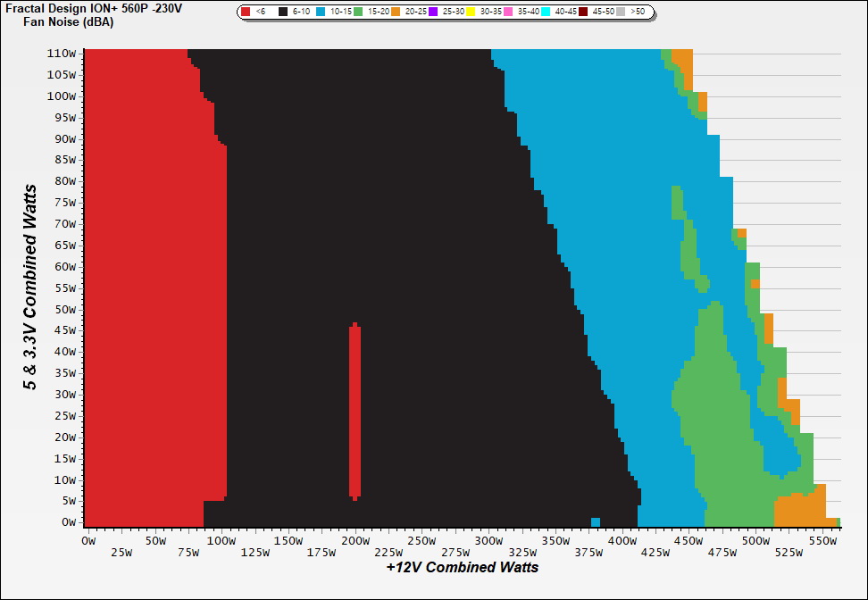Select the green 15-20 legend swatch

pyautogui.click(x=357, y=12)
